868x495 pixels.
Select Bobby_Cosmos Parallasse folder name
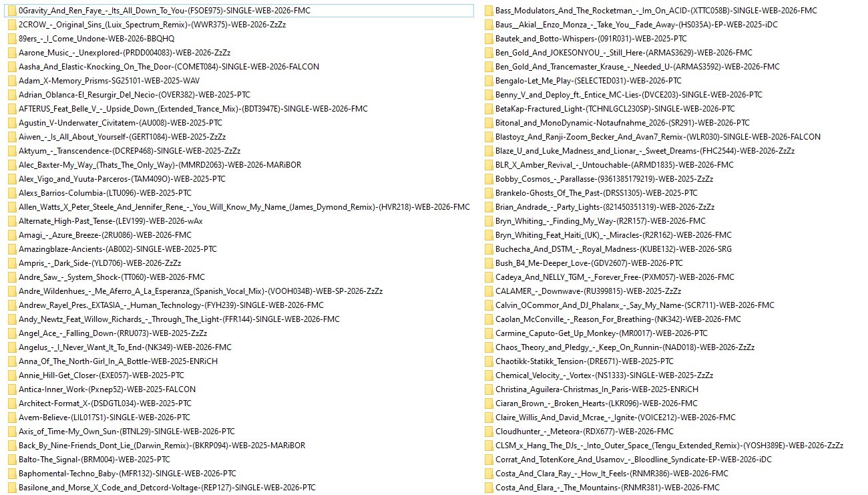604,179
